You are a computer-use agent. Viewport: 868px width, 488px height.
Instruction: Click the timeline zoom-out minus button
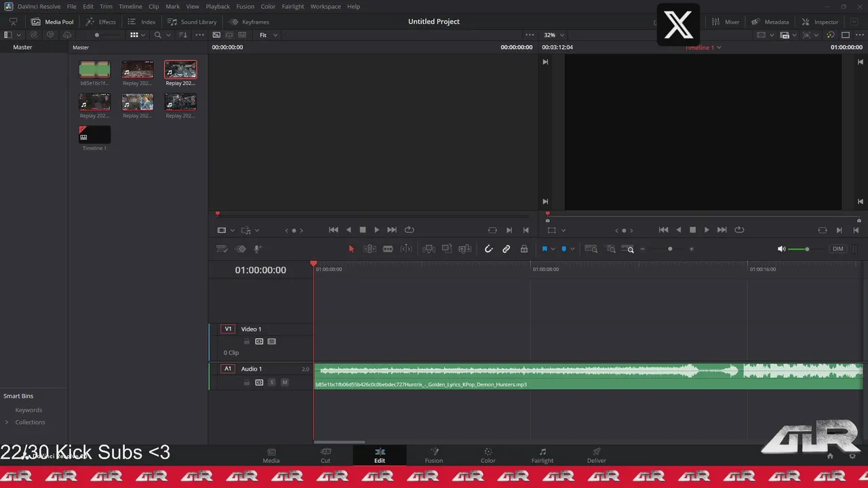[643, 249]
